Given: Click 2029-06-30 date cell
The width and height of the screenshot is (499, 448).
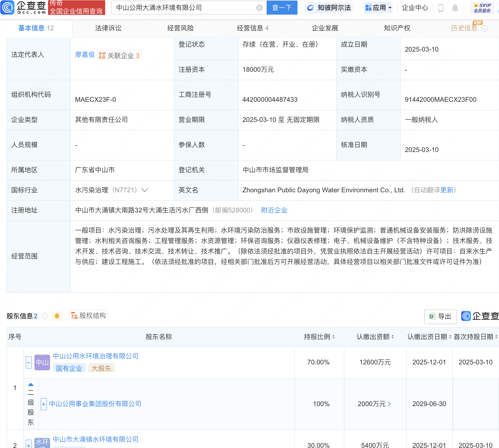Looking at the screenshot, I should (x=429, y=404).
